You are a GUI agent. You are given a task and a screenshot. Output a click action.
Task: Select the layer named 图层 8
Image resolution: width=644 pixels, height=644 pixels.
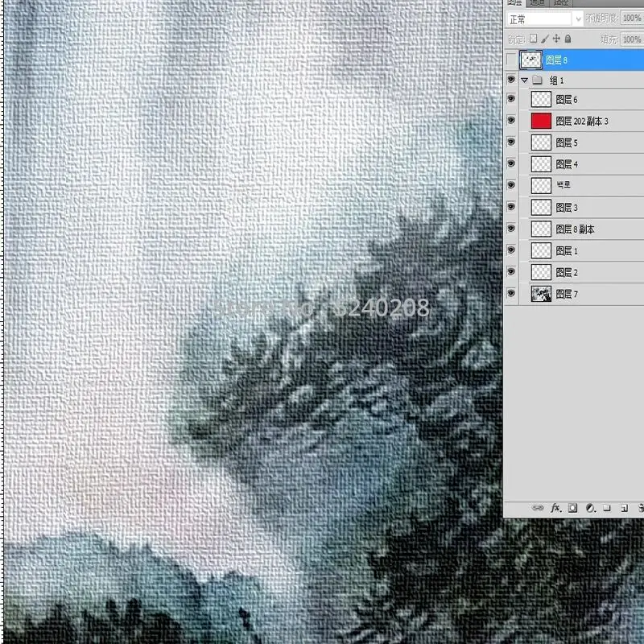tap(556, 60)
